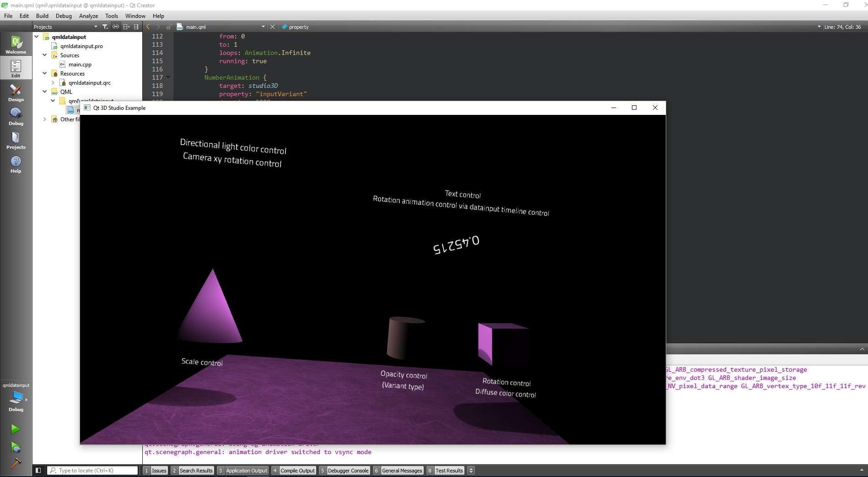Image resolution: width=868 pixels, height=477 pixels.
Task: Start debugging with the bug-run icon
Action: pyautogui.click(x=16, y=447)
